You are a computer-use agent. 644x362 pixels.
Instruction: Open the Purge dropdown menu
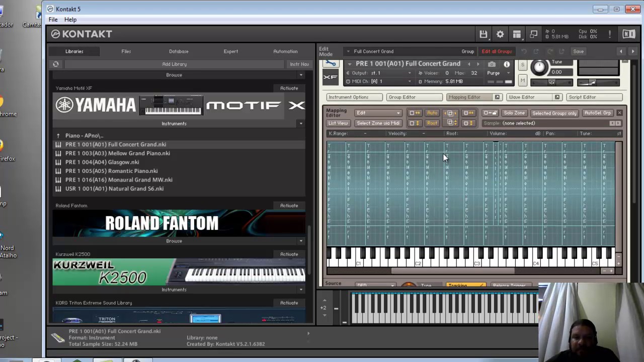tap(498, 73)
